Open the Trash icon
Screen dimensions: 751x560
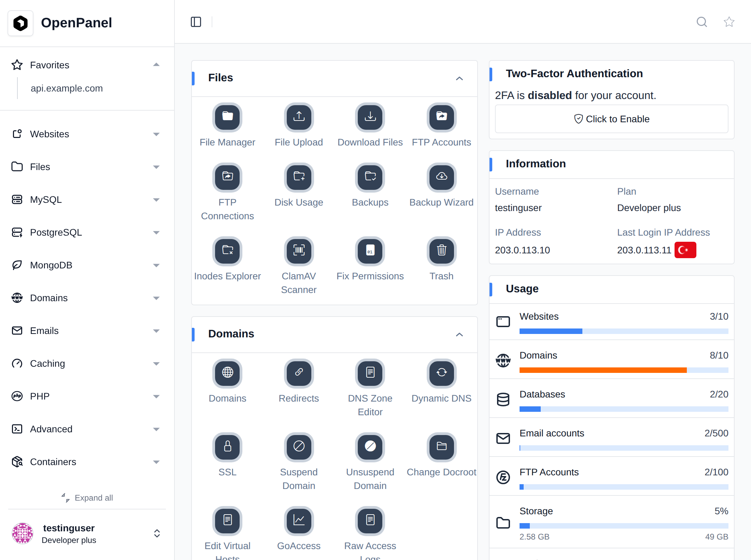[441, 251]
